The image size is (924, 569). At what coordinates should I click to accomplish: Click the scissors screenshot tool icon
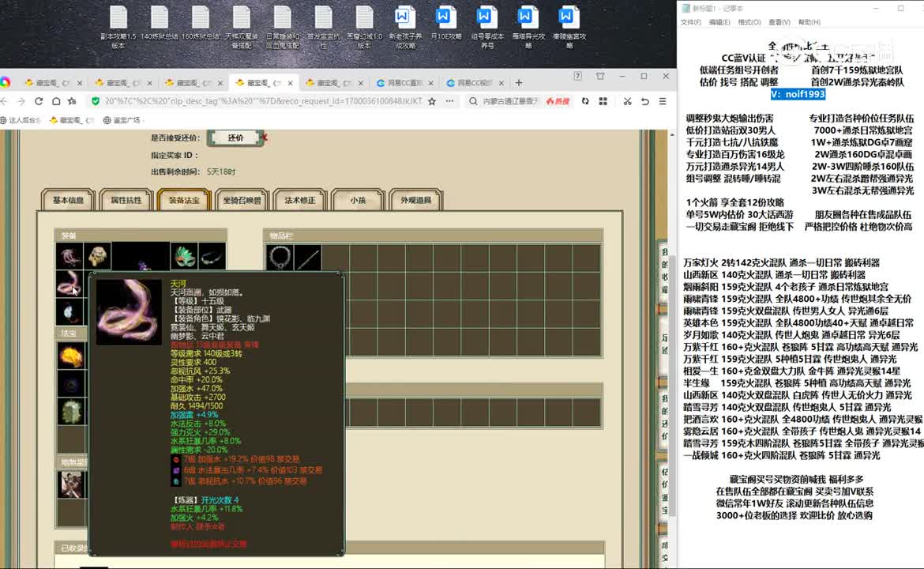628,101
